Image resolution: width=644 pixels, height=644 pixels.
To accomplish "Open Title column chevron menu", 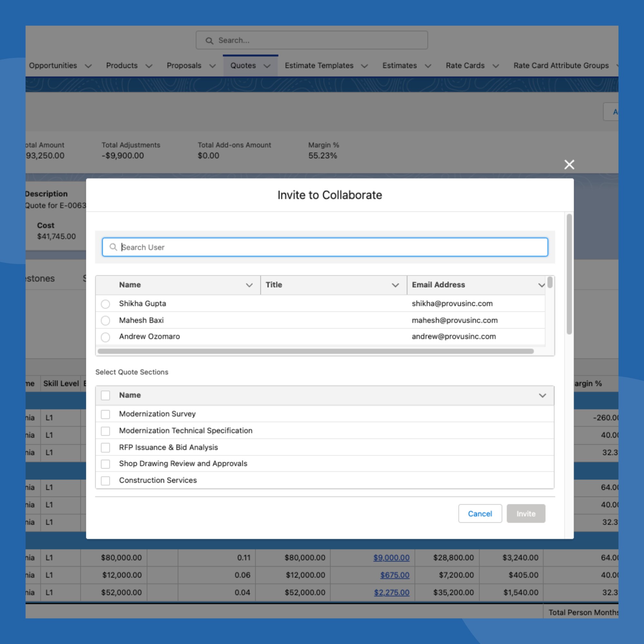I will click(x=395, y=285).
